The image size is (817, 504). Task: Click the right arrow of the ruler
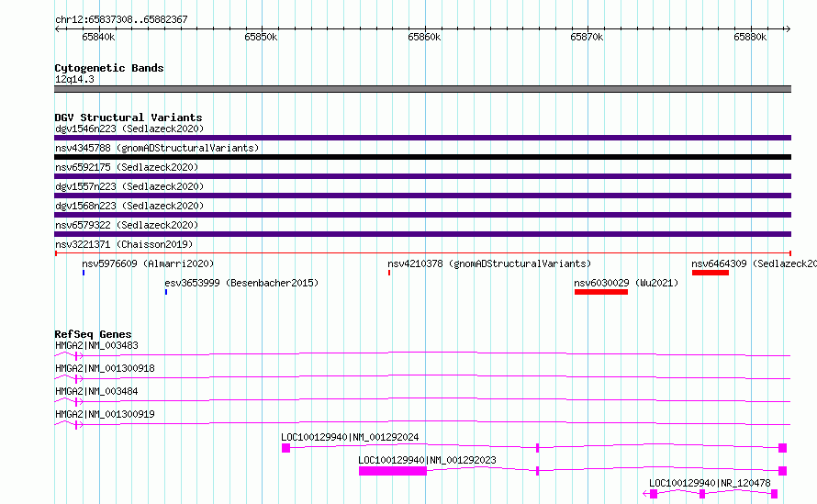(788, 29)
